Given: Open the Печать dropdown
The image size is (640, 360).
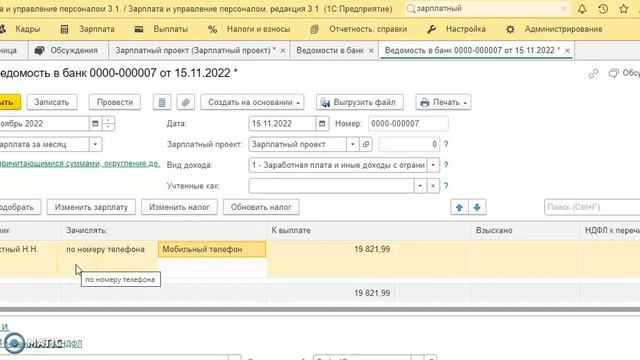Looking at the screenshot, I should [x=443, y=102].
